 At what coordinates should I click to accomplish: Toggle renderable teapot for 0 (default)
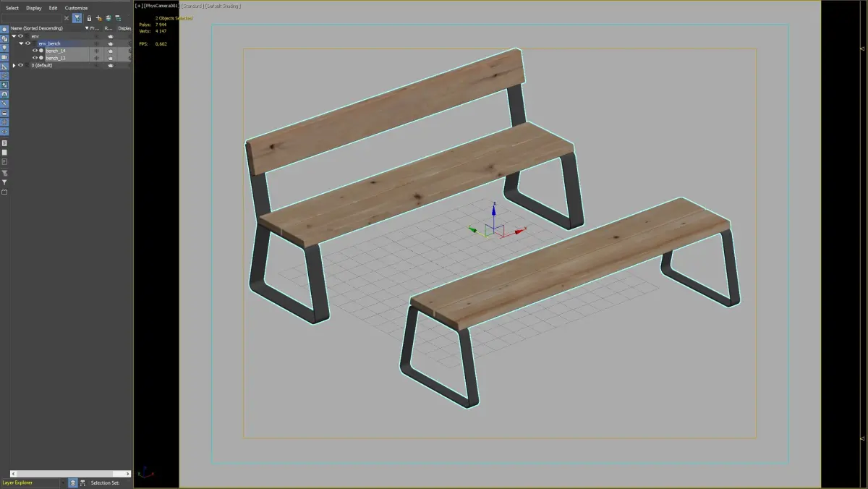(111, 65)
